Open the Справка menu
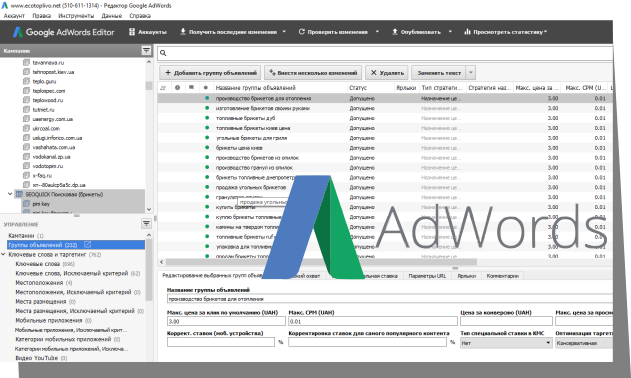 coord(140,16)
